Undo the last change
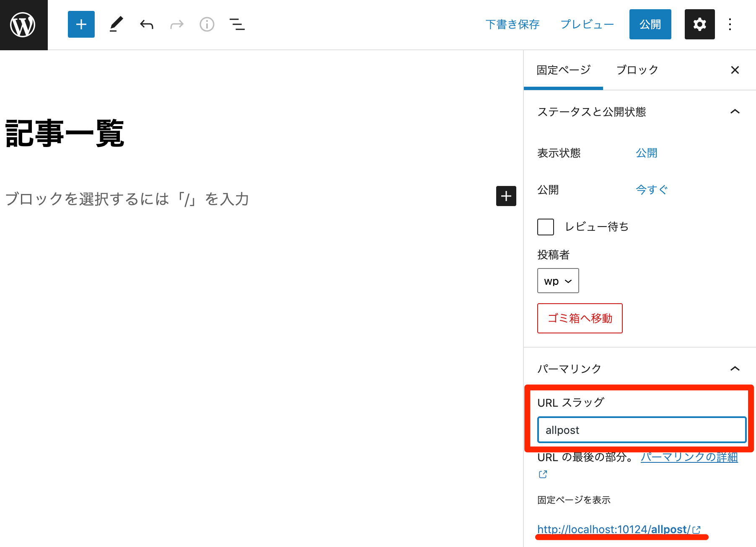 click(147, 24)
